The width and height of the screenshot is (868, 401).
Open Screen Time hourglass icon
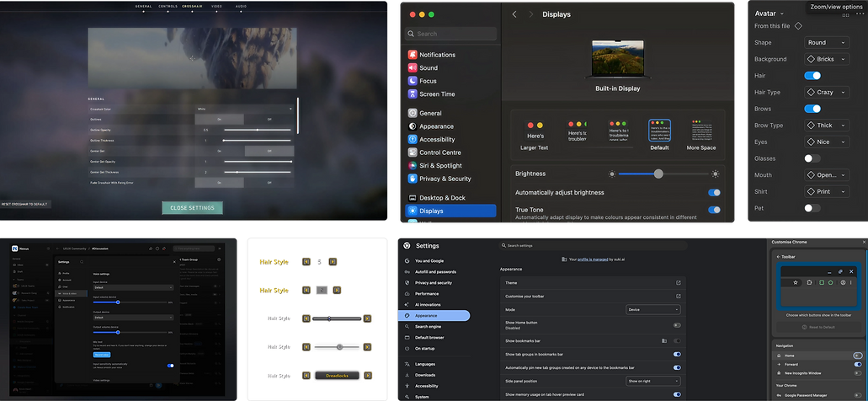pyautogui.click(x=413, y=94)
